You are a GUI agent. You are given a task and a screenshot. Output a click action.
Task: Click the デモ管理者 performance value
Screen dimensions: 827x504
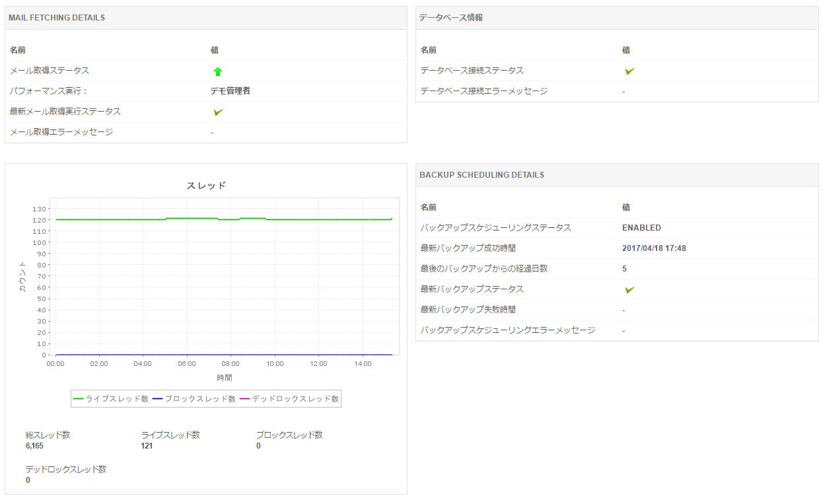coord(231,91)
